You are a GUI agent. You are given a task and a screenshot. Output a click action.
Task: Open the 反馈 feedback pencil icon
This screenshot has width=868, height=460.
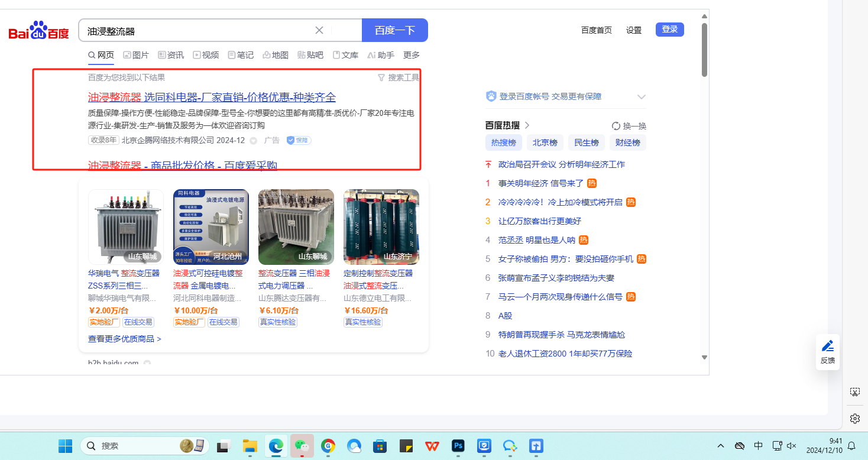click(827, 346)
